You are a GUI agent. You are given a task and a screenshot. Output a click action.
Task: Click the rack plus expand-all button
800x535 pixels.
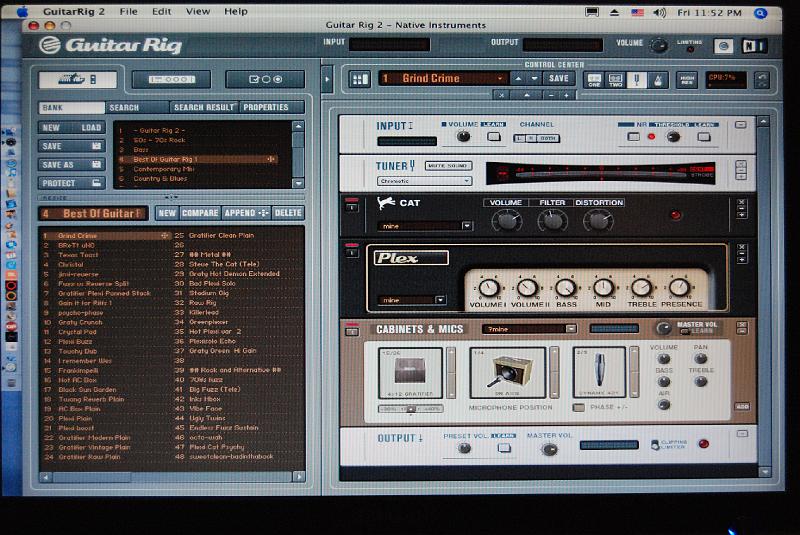(566, 95)
